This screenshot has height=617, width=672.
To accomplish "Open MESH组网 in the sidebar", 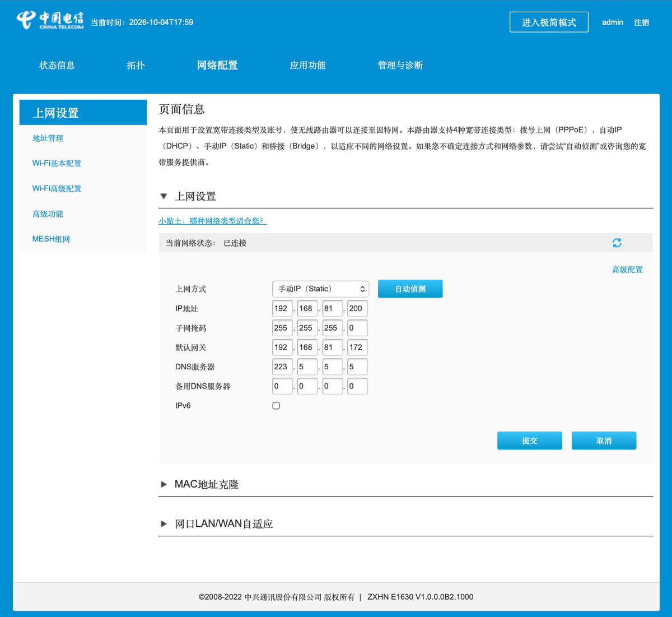I will pos(51,239).
